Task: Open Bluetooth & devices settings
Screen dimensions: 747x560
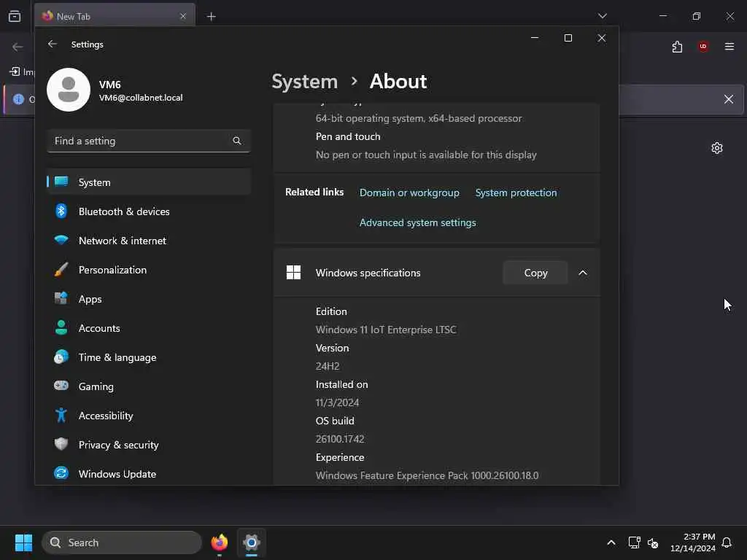Action: (149, 211)
